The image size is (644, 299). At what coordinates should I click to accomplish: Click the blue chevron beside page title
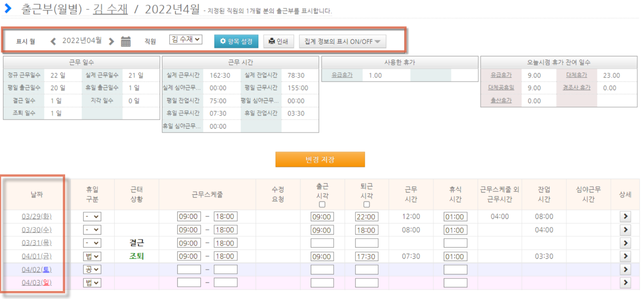click(x=8, y=8)
